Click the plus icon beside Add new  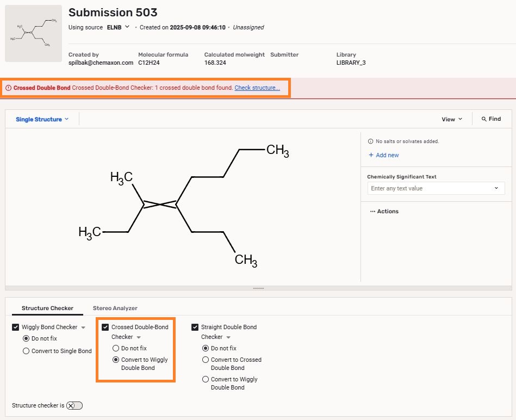coord(371,155)
